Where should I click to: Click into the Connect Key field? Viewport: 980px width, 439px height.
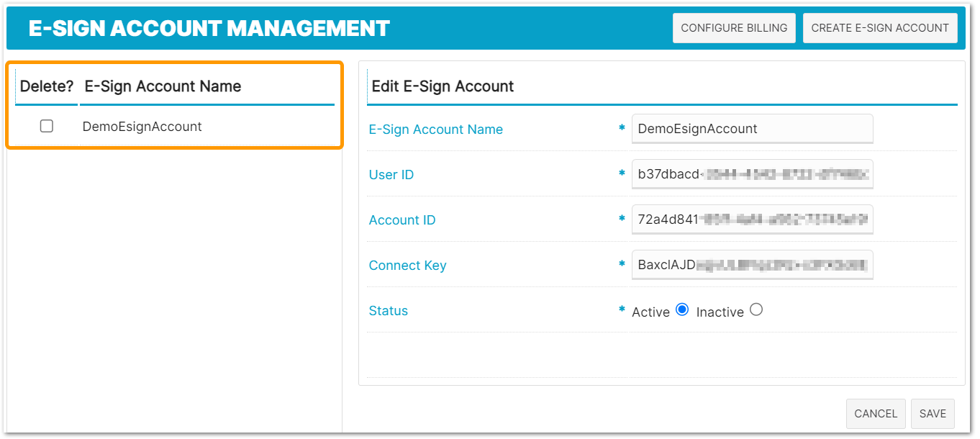[752, 265]
